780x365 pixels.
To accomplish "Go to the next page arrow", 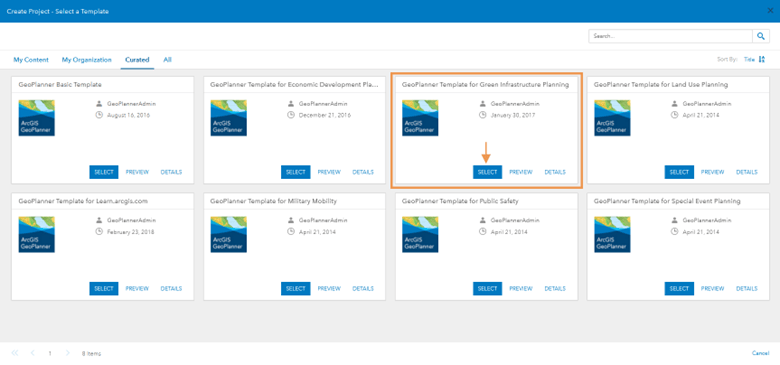I will 67,353.
